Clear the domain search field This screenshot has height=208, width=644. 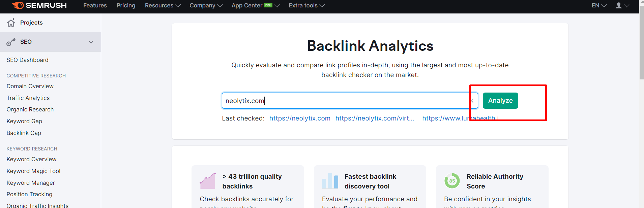tap(472, 101)
